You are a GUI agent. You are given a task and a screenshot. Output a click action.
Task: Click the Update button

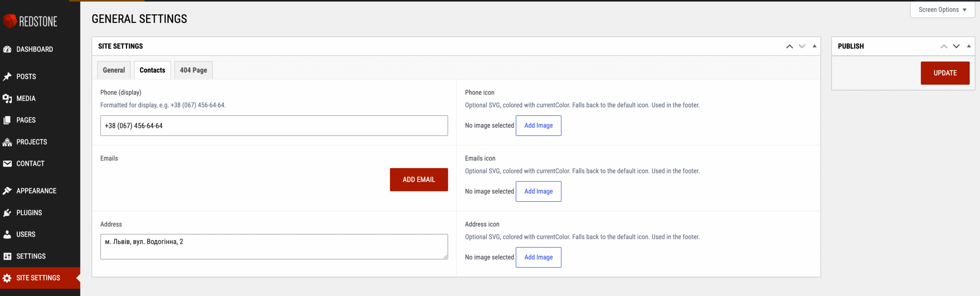pos(945,73)
